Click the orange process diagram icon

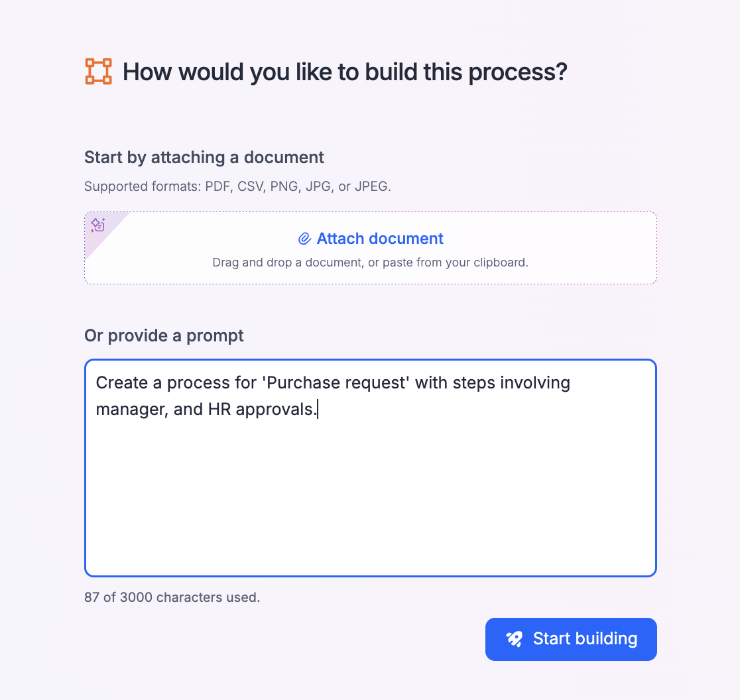point(98,72)
